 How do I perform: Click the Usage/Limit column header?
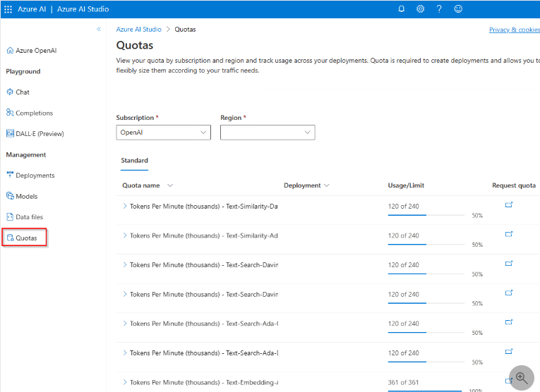[x=406, y=185]
